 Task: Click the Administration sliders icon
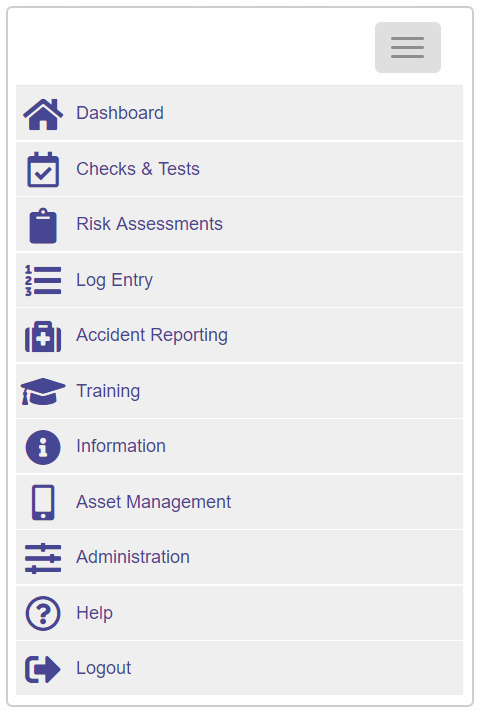(x=43, y=558)
